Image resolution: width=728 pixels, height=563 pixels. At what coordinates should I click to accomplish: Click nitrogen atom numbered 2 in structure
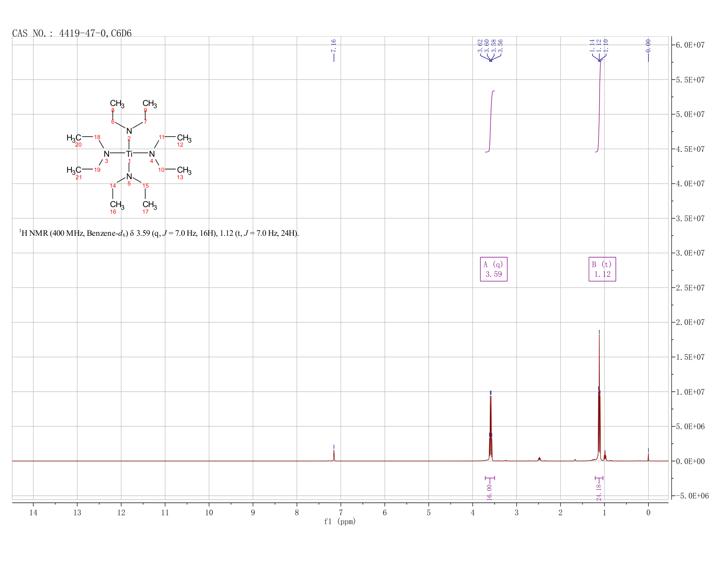129,131
